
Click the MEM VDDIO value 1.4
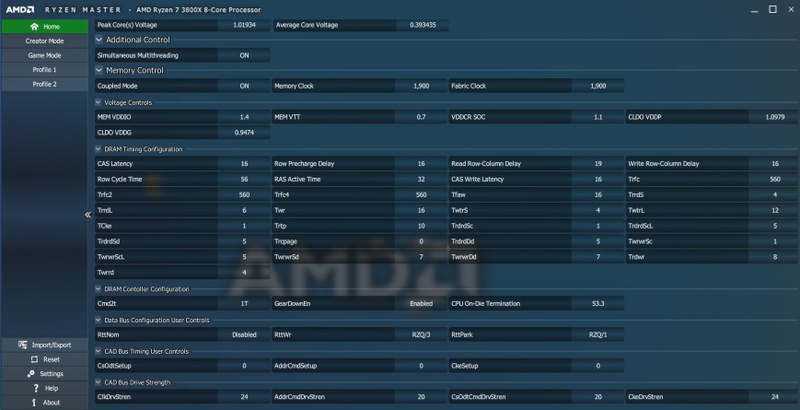[244, 117]
